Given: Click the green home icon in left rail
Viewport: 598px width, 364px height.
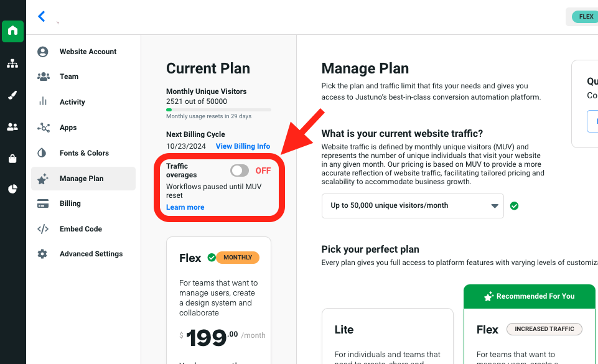Looking at the screenshot, I should click(x=12, y=30).
